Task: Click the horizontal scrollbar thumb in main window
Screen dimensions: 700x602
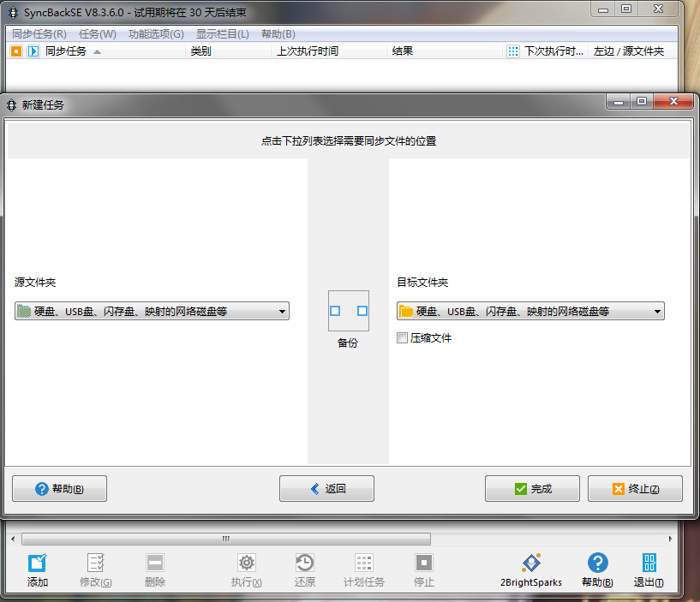Action: click(x=226, y=539)
